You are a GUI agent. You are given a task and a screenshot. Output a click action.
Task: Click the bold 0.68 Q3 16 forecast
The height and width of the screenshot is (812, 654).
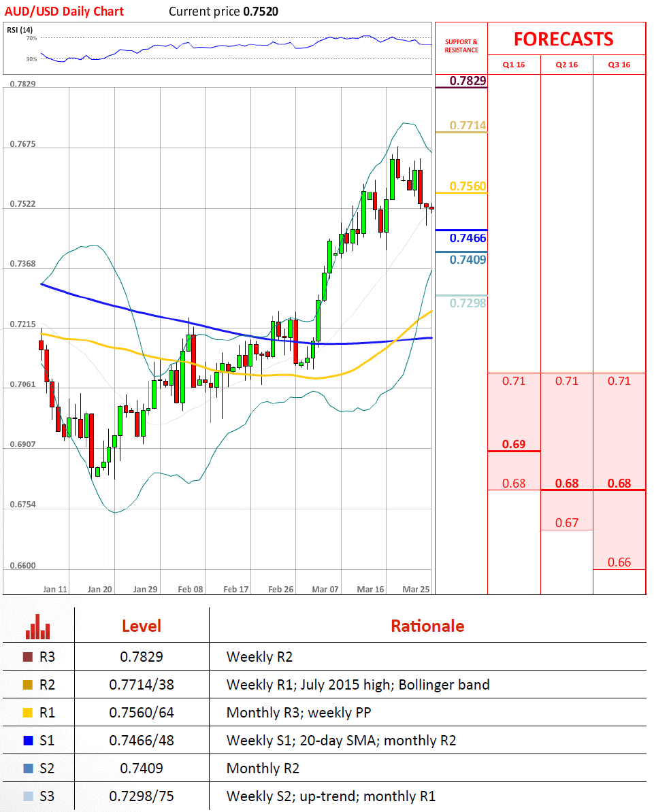[x=619, y=484]
